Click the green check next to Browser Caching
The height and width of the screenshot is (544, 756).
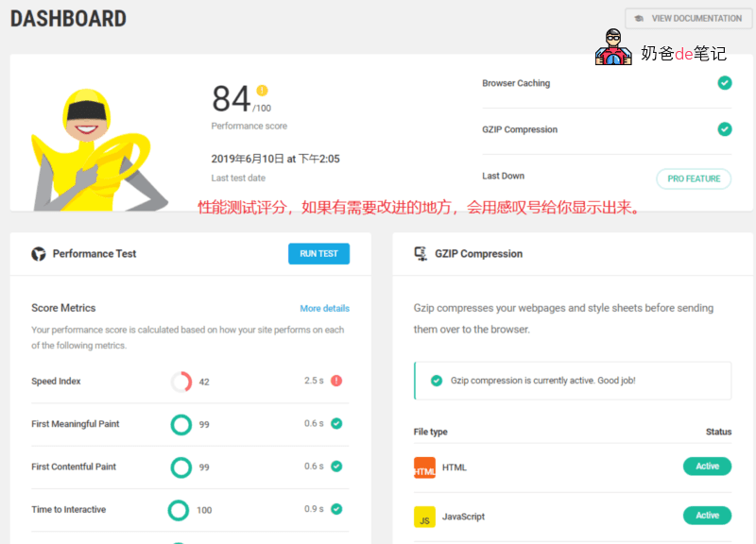pyautogui.click(x=724, y=83)
